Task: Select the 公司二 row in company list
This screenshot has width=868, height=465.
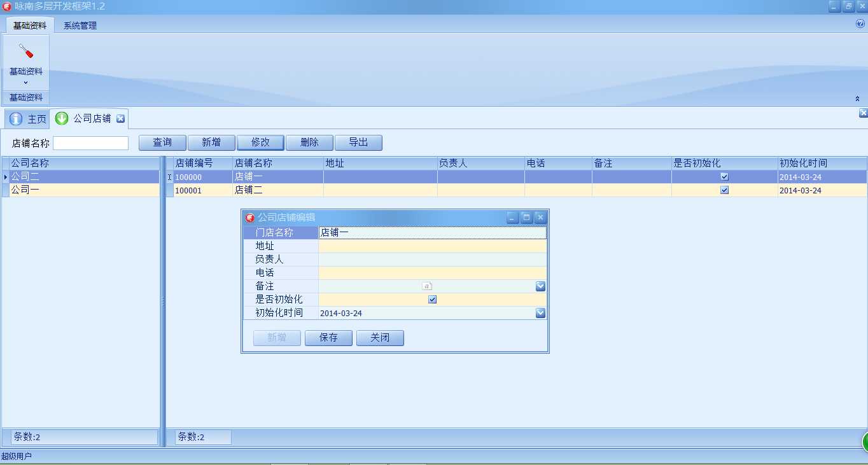Action: [x=84, y=177]
